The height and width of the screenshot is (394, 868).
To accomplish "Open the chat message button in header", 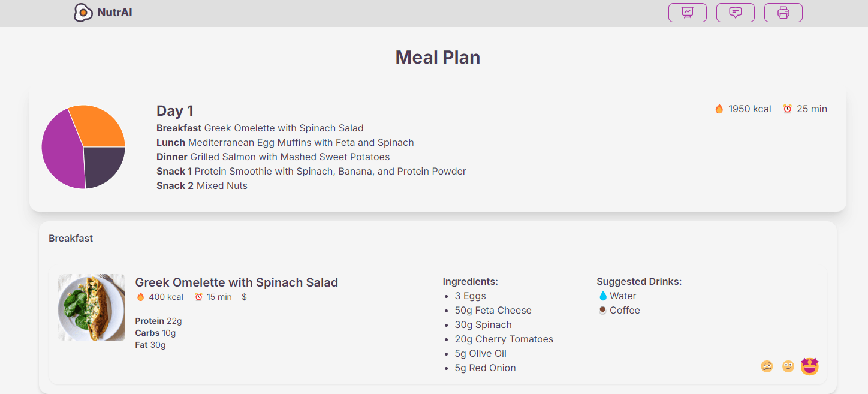I will click(736, 13).
